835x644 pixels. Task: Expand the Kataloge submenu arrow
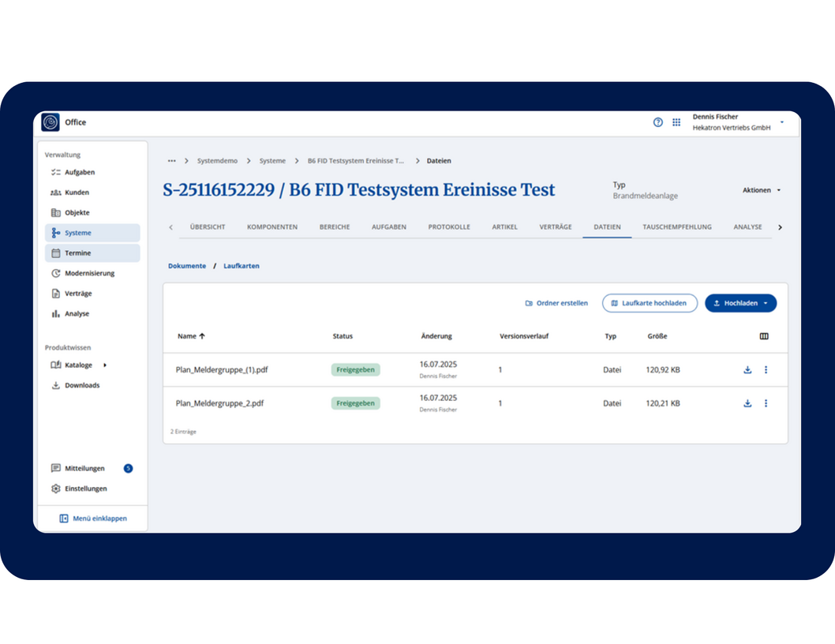coord(105,365)
